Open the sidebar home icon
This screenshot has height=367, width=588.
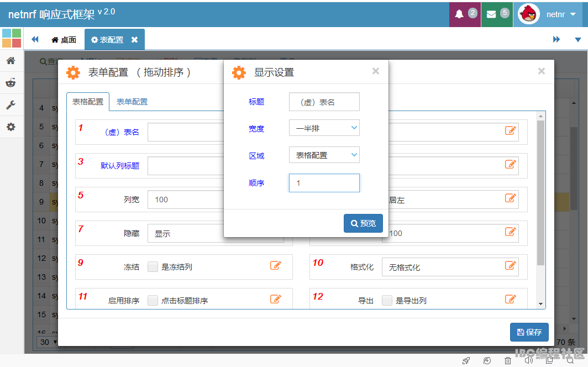point(11,61)
